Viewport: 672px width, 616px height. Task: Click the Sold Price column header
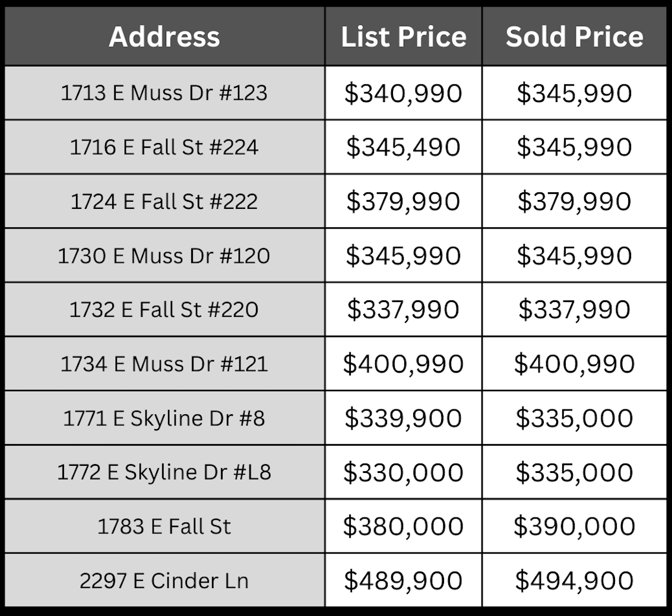coord(574,37)
